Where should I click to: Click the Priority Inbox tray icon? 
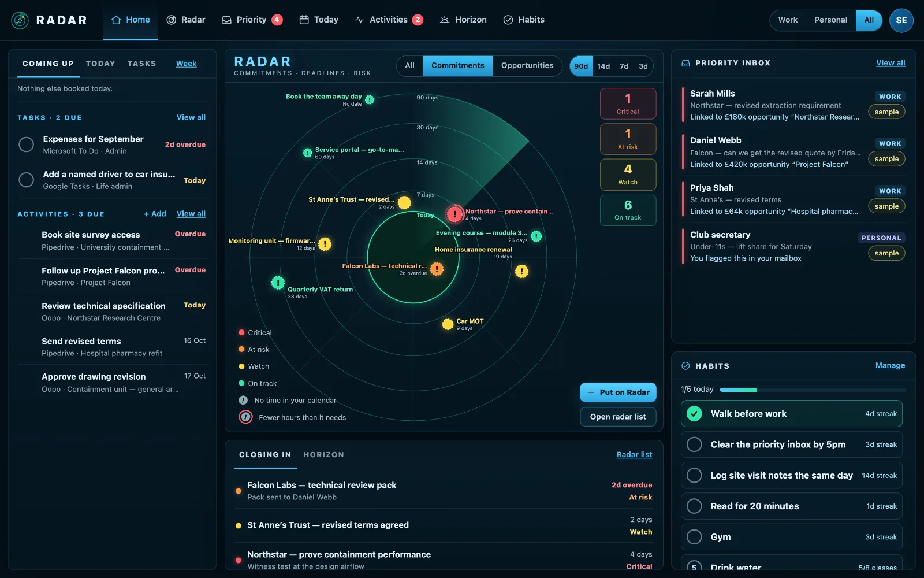click(x=685, y=63)
